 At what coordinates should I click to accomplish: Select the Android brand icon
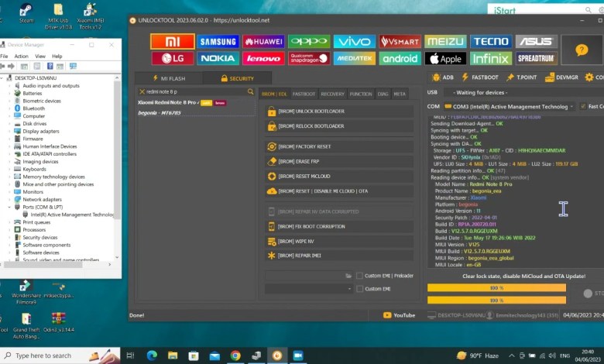[400, 58]
